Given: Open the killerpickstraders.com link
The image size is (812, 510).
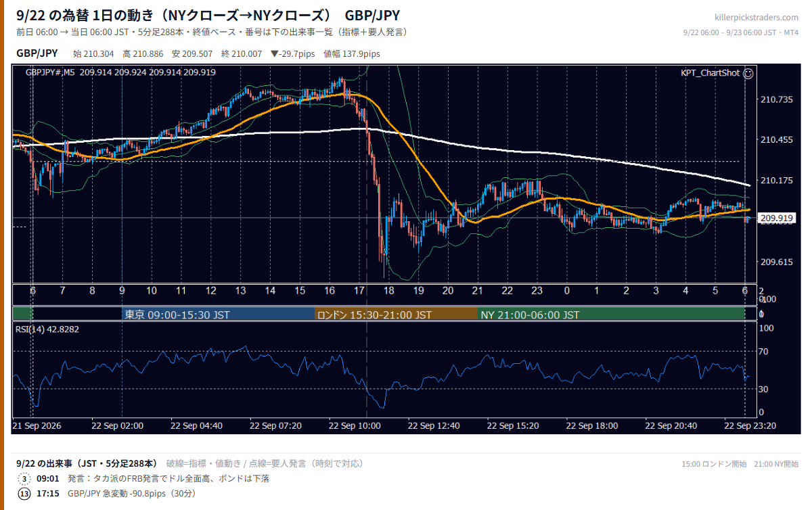Looking at the screenshot, I should point(757,18).
